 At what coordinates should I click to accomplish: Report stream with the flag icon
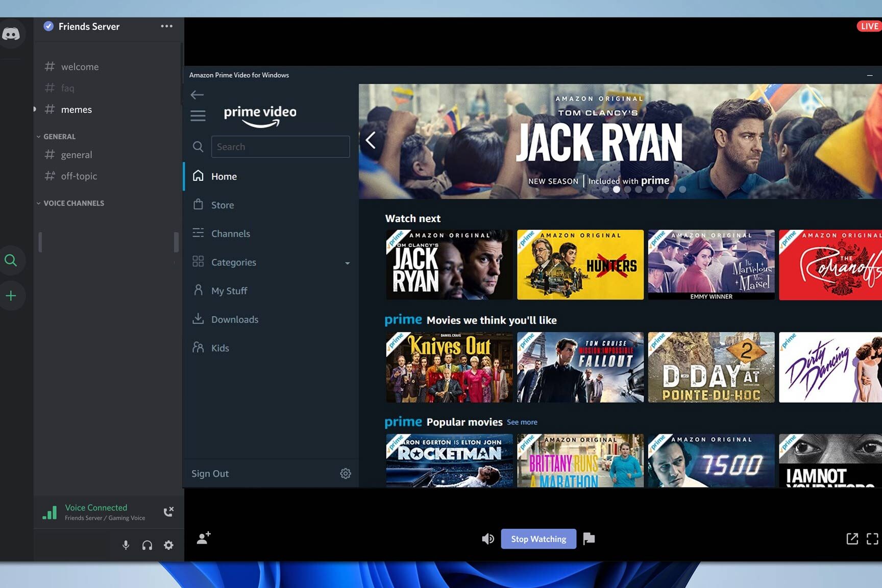pyautogui.click(x=589, y=538)
